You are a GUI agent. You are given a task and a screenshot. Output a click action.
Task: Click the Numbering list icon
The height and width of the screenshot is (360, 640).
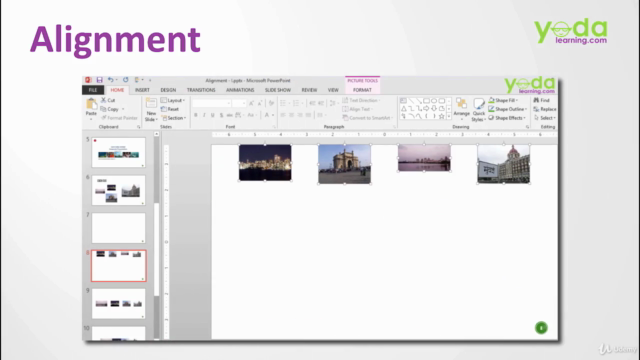coord(296,103)
